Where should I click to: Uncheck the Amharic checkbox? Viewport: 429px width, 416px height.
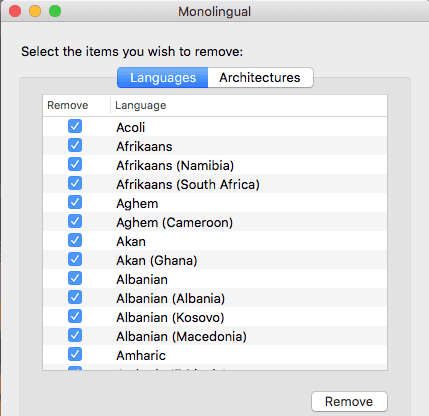pos(75,354)
